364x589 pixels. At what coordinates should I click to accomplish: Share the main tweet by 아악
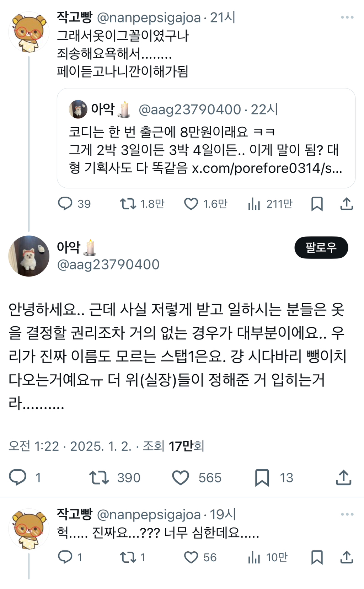click(343, 477)
